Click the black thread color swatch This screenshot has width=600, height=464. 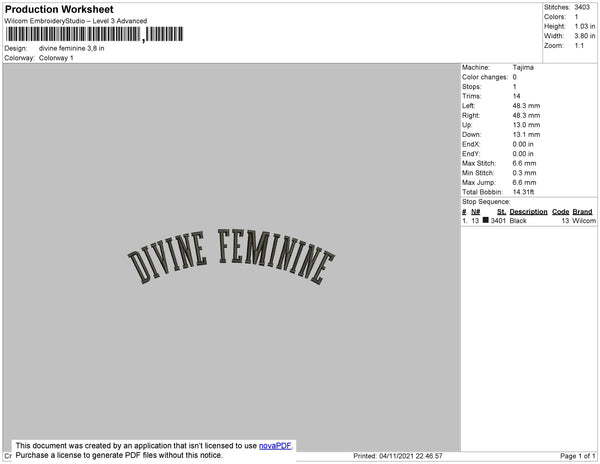(486, 220)
